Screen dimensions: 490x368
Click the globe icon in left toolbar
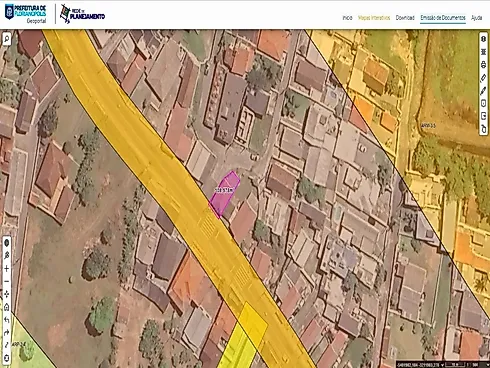7,243
